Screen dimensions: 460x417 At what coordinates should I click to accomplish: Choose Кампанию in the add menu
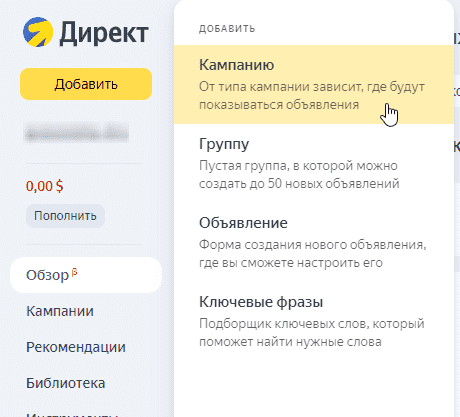314,84
